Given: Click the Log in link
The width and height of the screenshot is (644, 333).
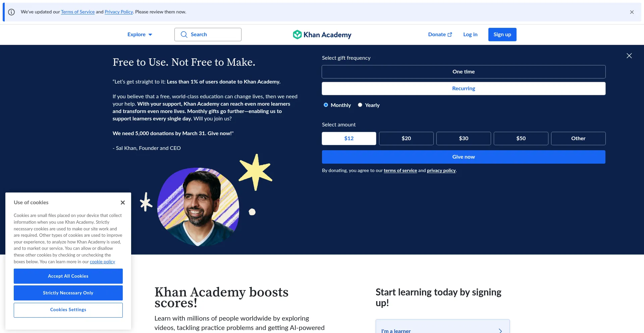Looking at the screenshot, I should tap(470, 35).
